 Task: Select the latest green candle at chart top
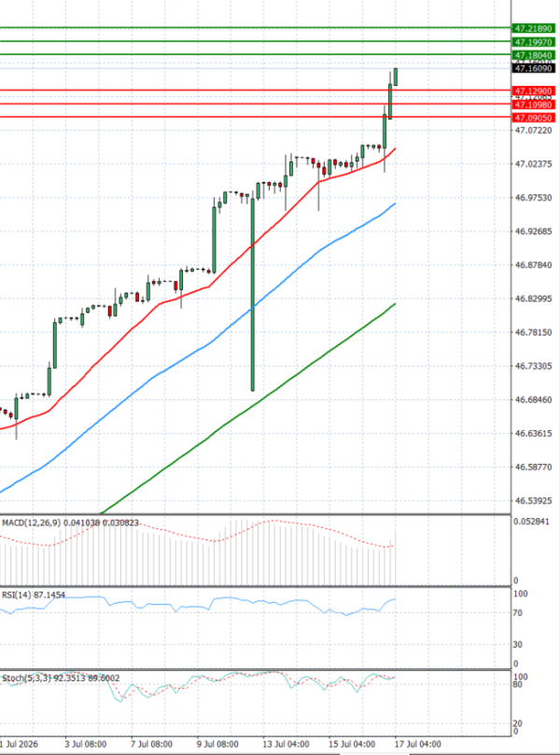point(396,77)
